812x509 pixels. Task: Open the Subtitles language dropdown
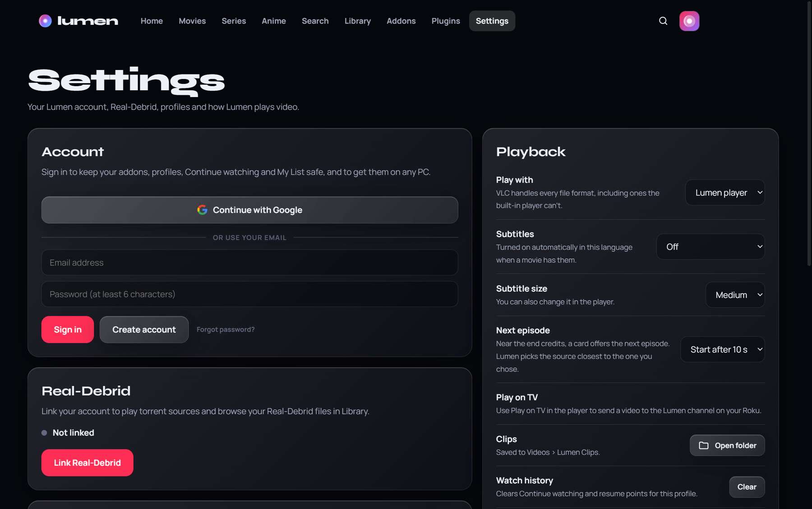click(x=710, y=247)
